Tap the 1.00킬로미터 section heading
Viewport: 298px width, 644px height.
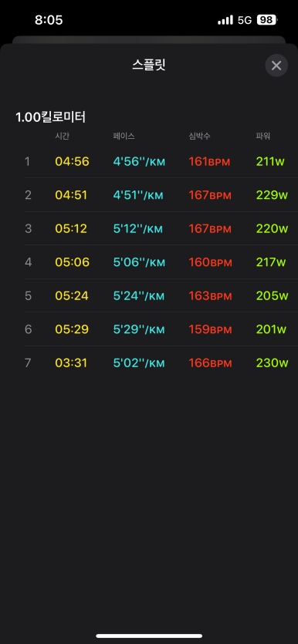pyautogui.click(x=50, y=117)
